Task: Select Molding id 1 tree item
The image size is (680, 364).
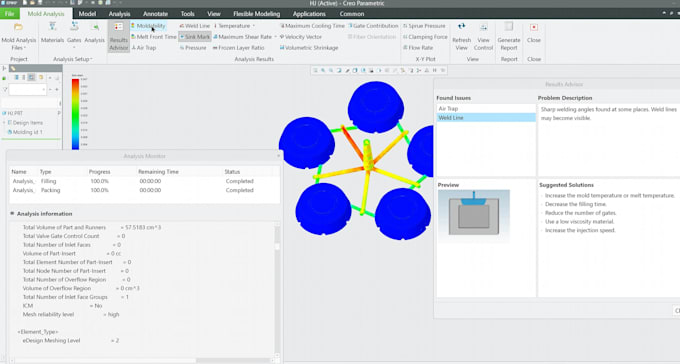Action: (25, 132)
